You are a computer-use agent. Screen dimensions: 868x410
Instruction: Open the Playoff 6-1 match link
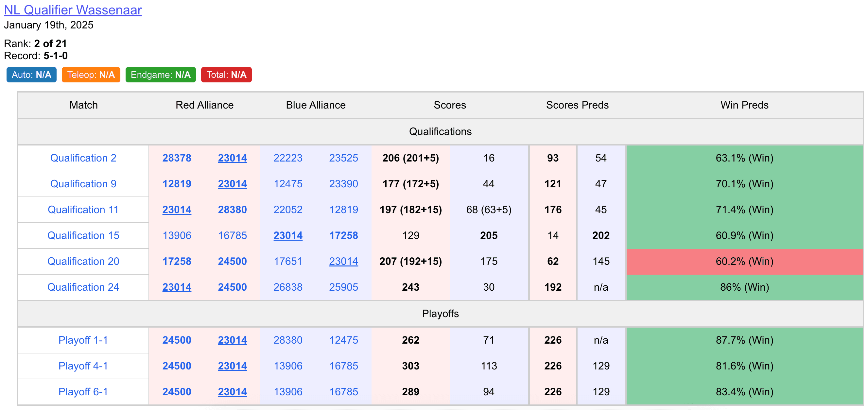[x=83, y=392]
